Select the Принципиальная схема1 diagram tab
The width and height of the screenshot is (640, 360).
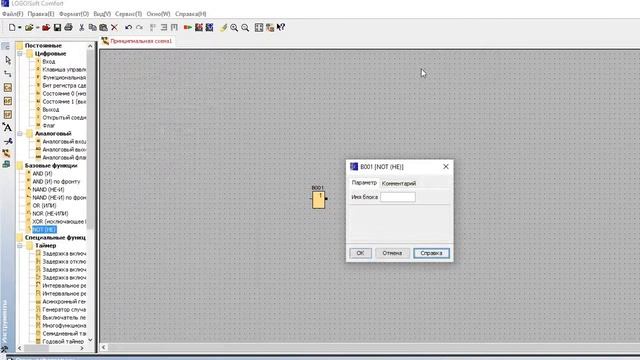(138, 41)
